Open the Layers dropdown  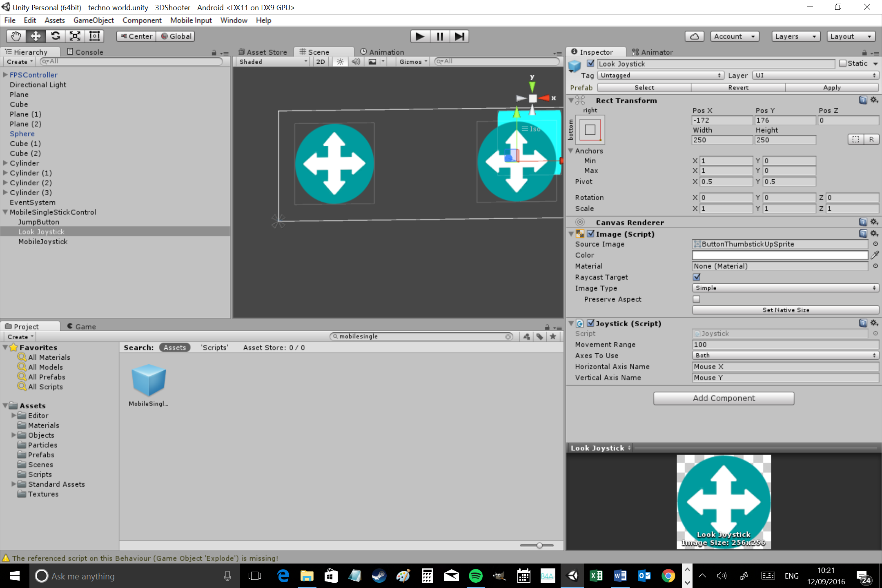click(x=795, y=36)
